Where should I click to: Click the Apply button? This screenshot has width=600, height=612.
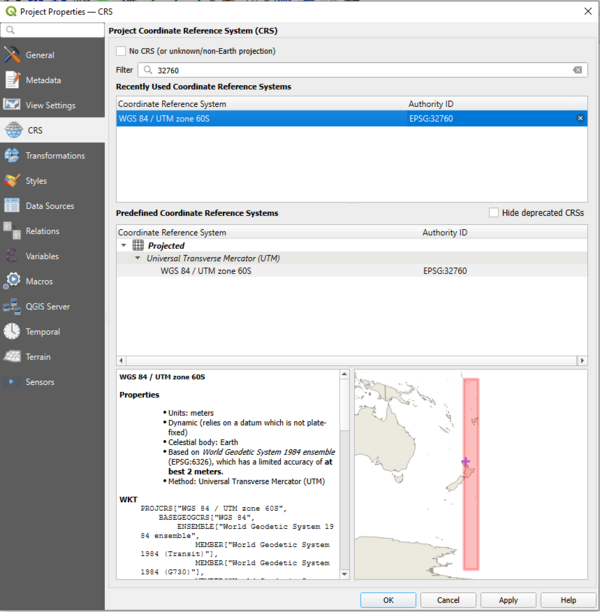(x=508, y=600)
